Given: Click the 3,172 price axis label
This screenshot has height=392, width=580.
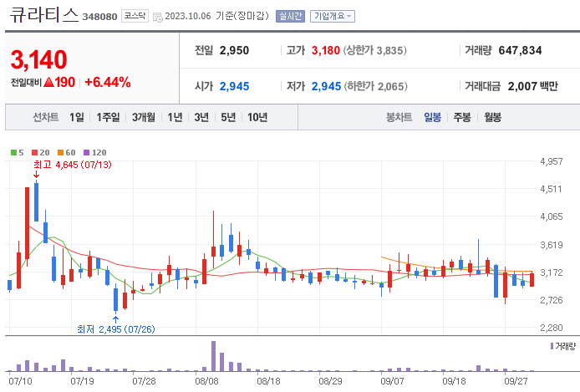Looking at the screenshot, I should pyautogui.click(x=551, y=272).
